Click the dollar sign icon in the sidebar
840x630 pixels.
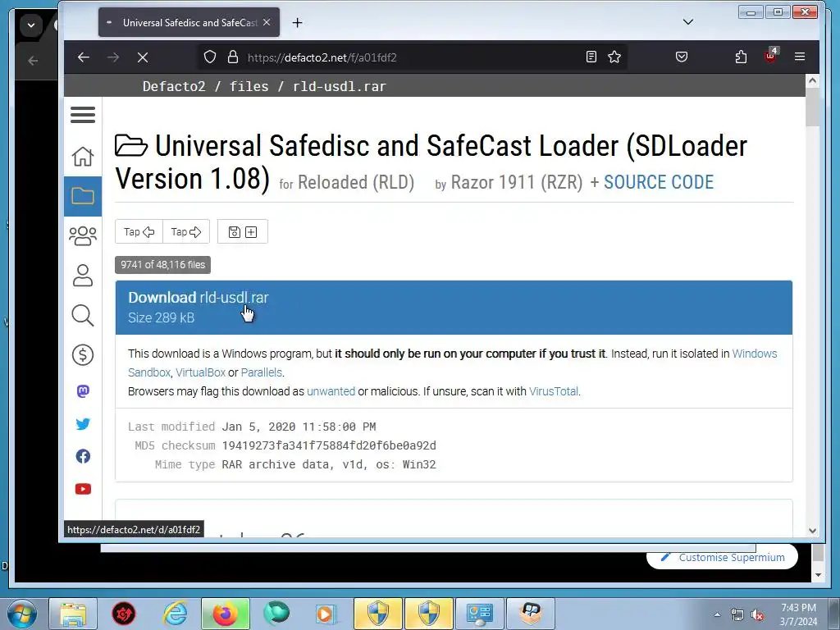point(83,354)
